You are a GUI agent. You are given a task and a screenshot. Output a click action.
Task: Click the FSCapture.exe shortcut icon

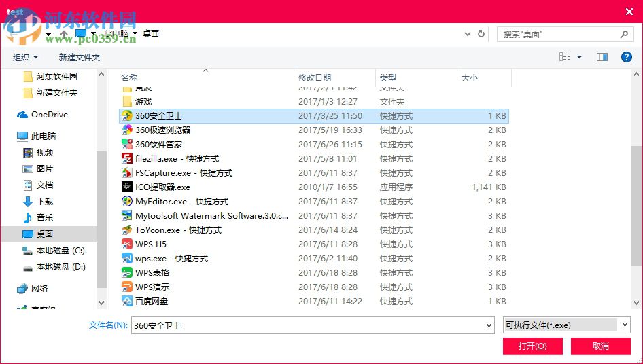click(x=126, y=173)
